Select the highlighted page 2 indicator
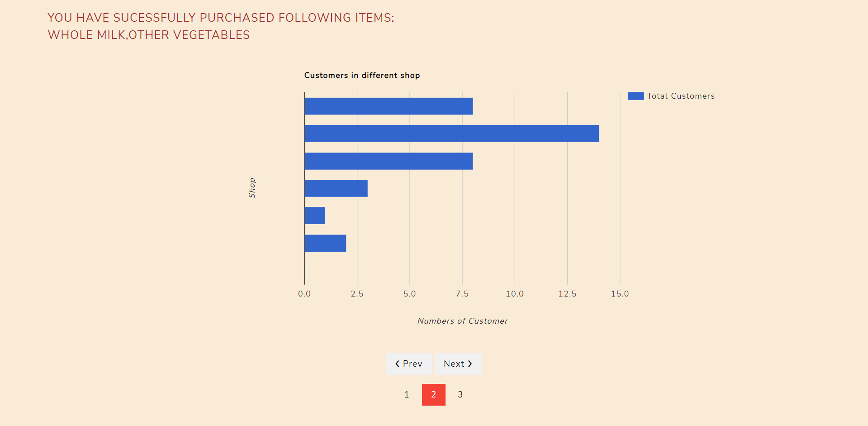Screen dimensions: 868x426 click(x=433, y=394)
